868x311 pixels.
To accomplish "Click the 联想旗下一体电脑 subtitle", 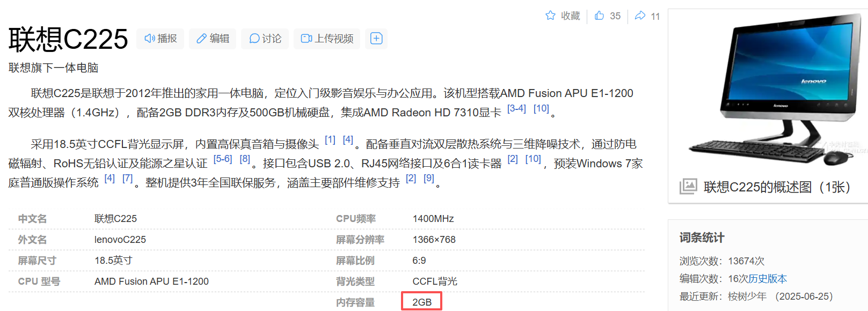I will click(x=53, y=68).
